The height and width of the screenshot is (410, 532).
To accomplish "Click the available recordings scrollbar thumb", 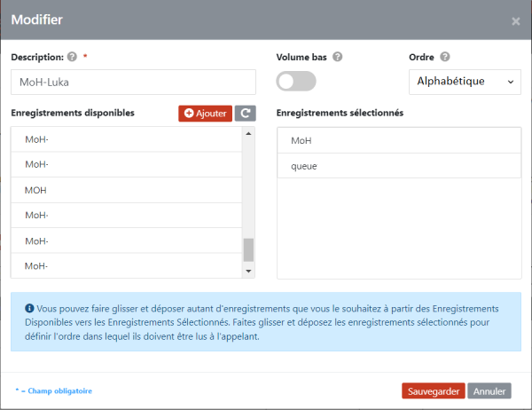I will tap(248, 250).
